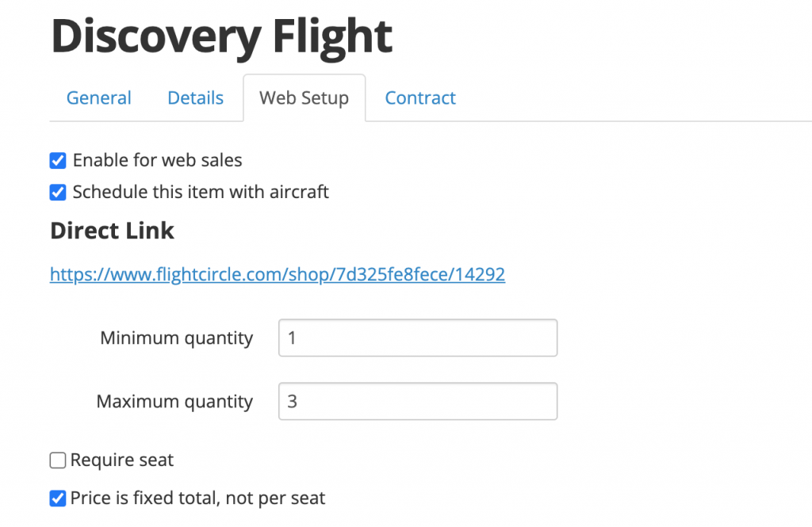Viewport: 812px width, 527px height.
Task: Select the value '1' in Minimum quantity
Action: tap(293, 337)
